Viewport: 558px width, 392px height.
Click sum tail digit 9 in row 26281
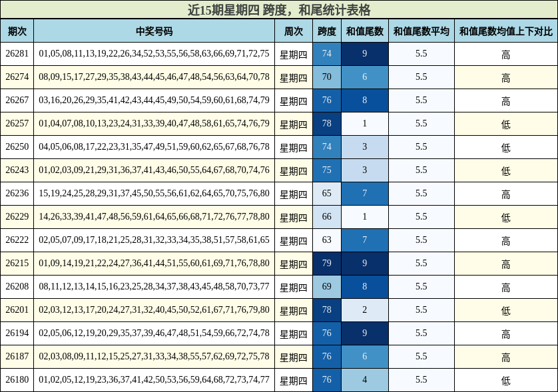tap(365, 54)
